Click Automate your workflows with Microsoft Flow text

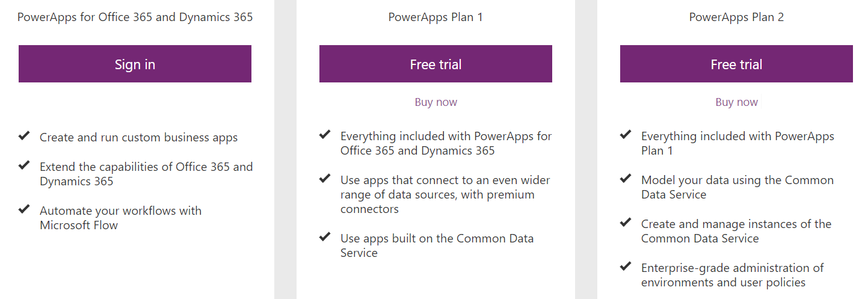point(120,218)
